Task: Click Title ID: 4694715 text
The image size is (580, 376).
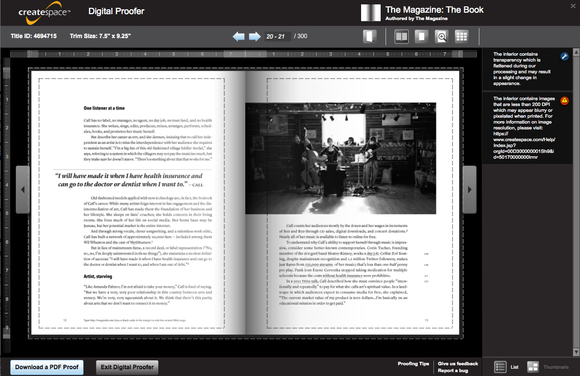Action: pyautogui.click(x=34, y=36)
